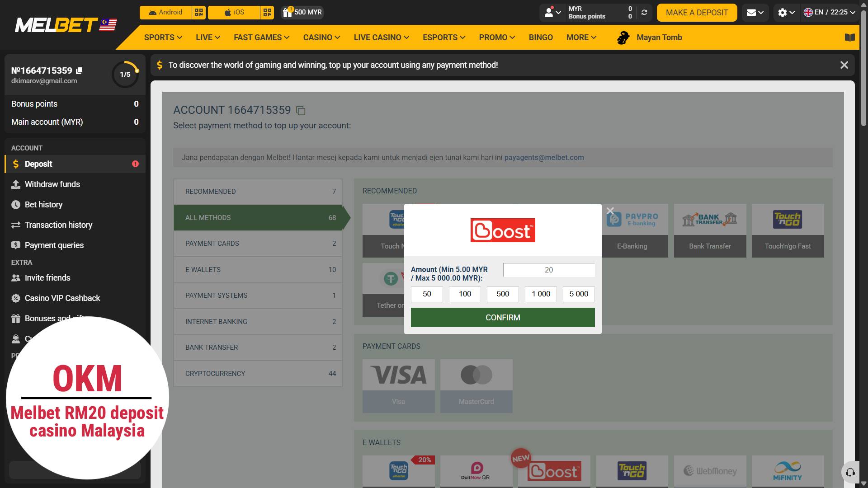Choose the 5 000 preset amount
Viewport: 868px width, 488px height.
pyautogui.click(x=579, y=294)
